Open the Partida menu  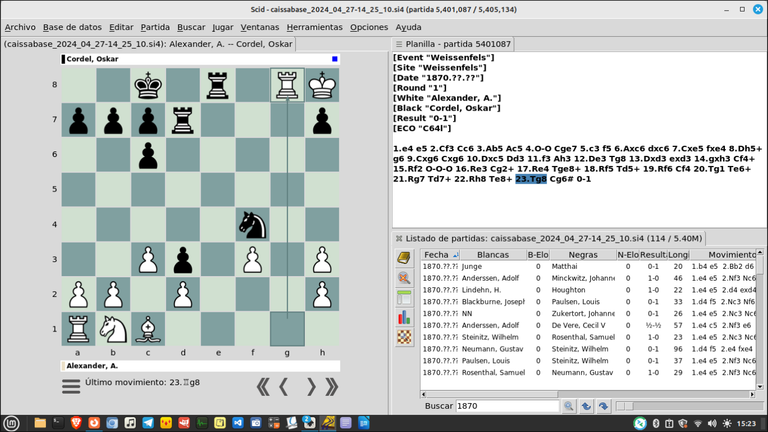(155, 27)
